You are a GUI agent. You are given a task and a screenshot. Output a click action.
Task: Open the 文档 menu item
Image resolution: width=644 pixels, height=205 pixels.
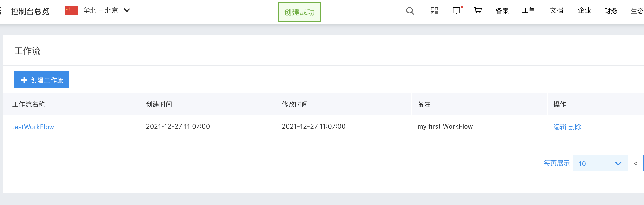(x=557, y=10)
